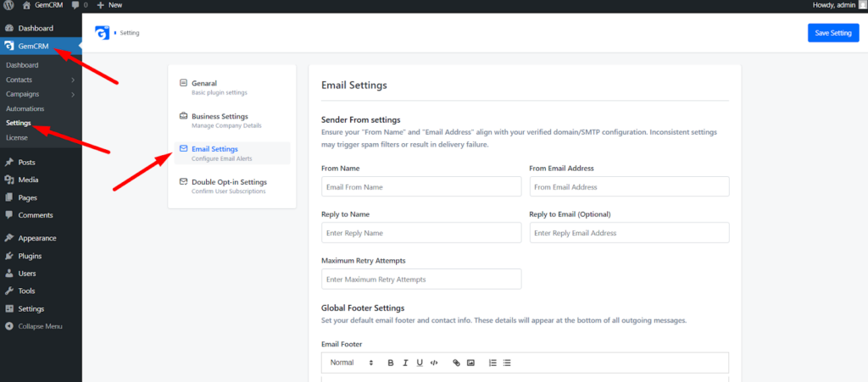Open GemCRM Dashboard submenu link
868x382 pixels.
pos(22,65)
